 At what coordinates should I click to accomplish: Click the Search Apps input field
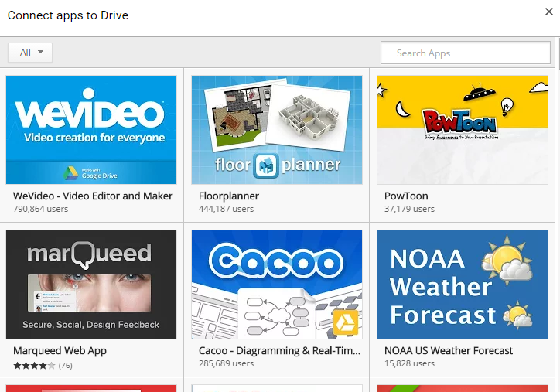coord(466,53)
